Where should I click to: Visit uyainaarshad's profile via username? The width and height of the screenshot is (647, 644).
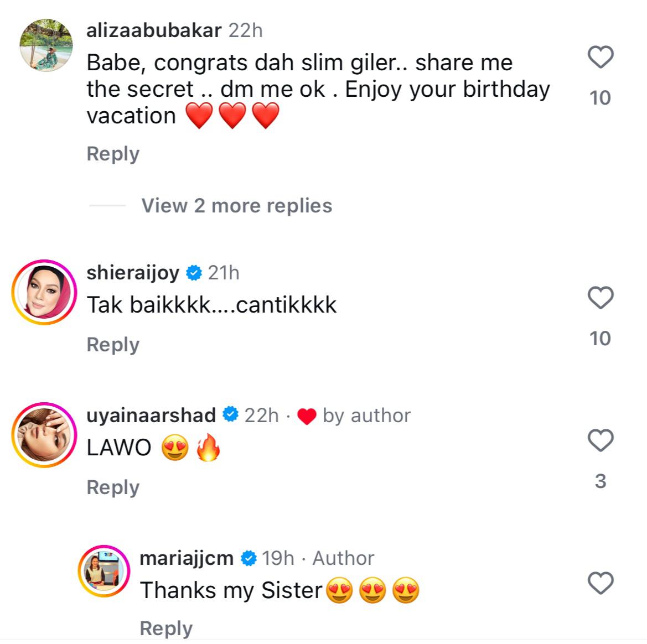tap(151, 416)
